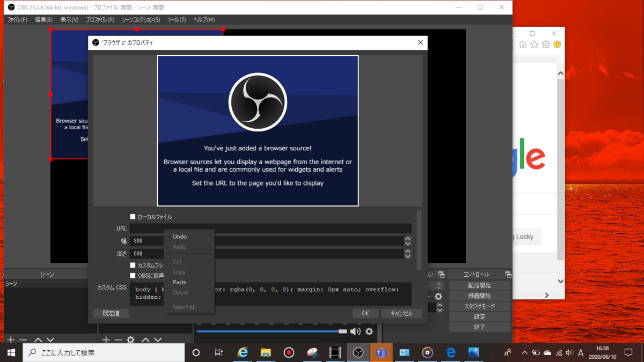The image size is (644, 362).
Task: Click the URL input field
Action: (270, 228)
